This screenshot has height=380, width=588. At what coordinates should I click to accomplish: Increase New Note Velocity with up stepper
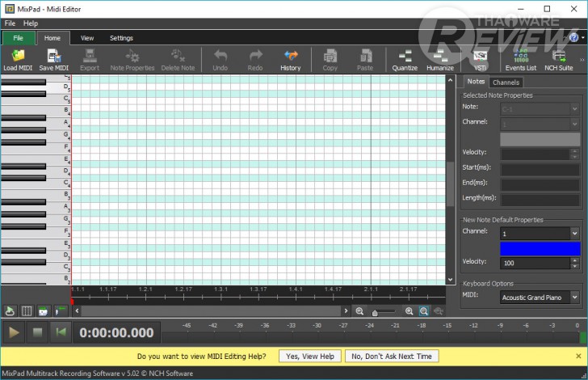click(x=574, y=260)
